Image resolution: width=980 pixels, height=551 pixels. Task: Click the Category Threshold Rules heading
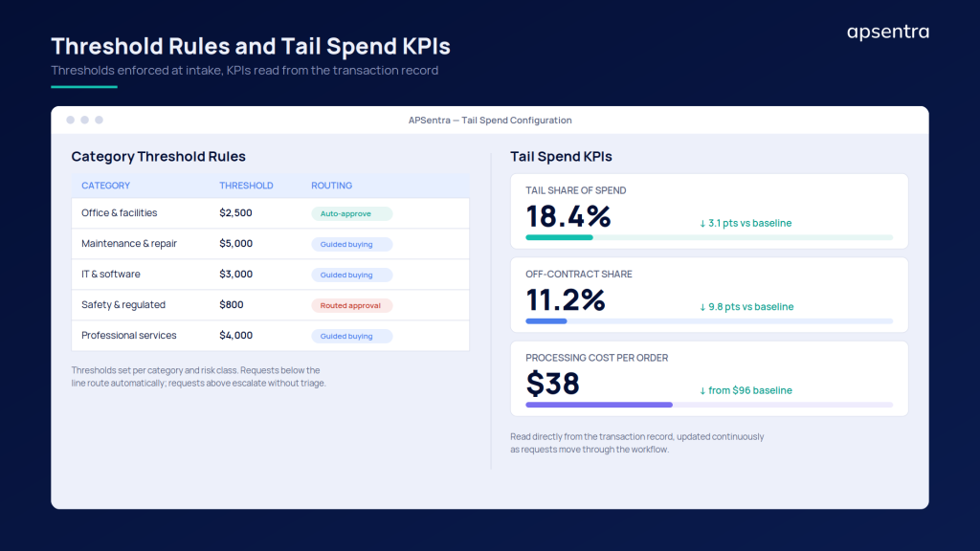(x=158, y=157)
